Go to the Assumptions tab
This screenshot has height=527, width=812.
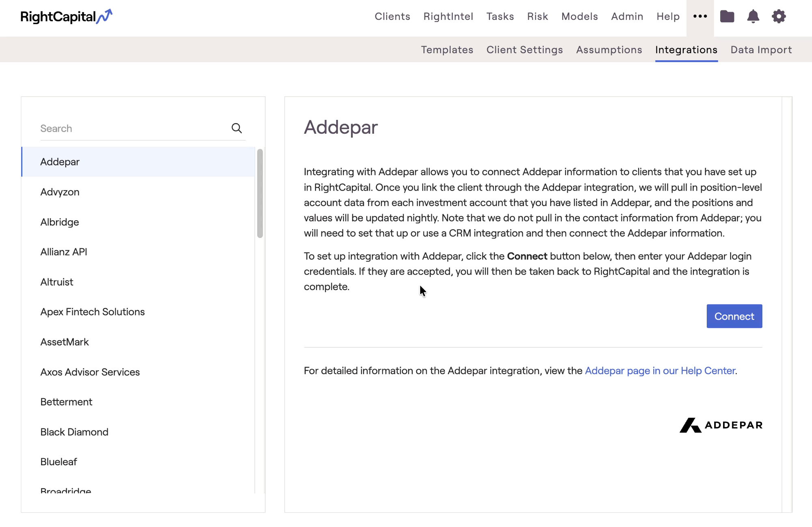[609, 50]
